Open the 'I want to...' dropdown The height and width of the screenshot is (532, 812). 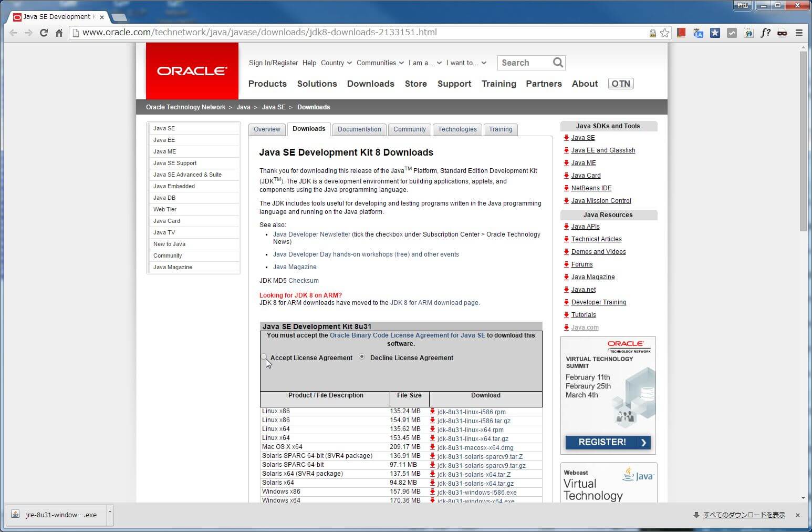[466, 63]
